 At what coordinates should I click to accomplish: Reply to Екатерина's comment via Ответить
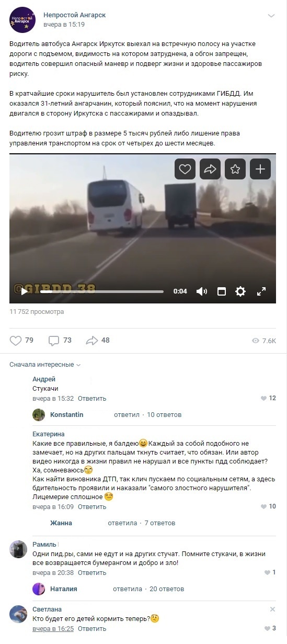(92, 507)
